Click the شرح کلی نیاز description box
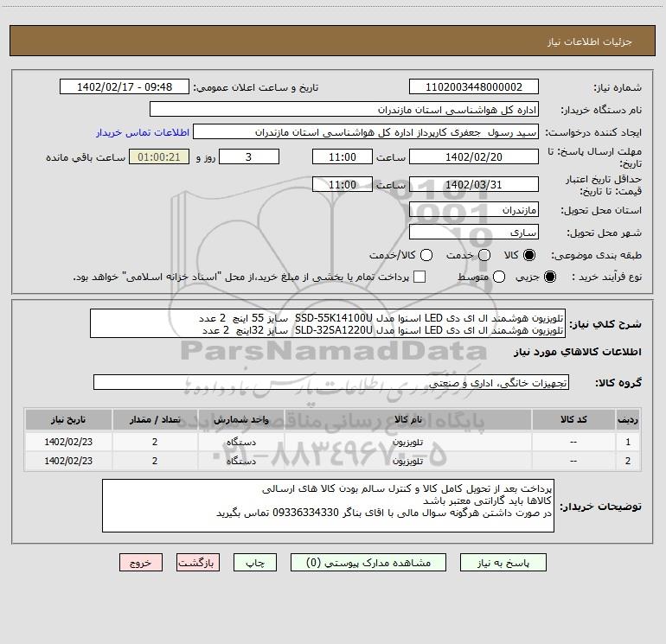This screenshot has height=644, width=666. pos(328,323)
